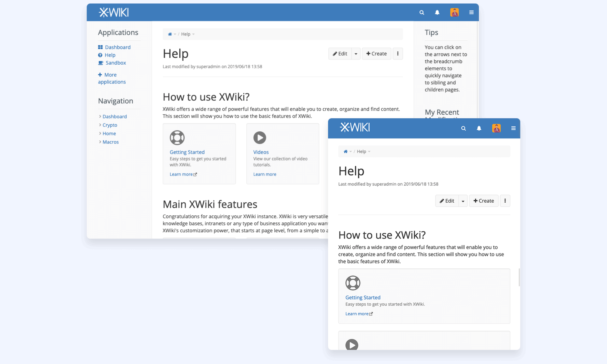607x364 pixels.
Task: Click the lifebuoy icon in front window card
Action: click(x=353, y=283)
